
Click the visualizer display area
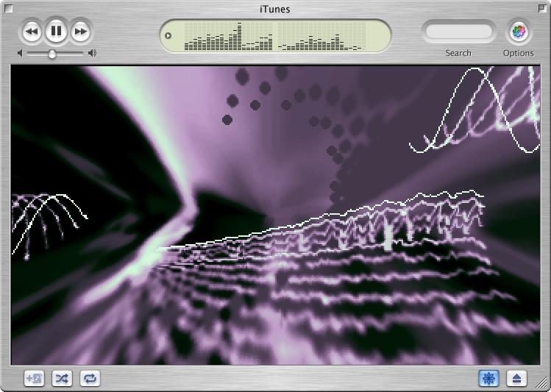coord(275,215)
